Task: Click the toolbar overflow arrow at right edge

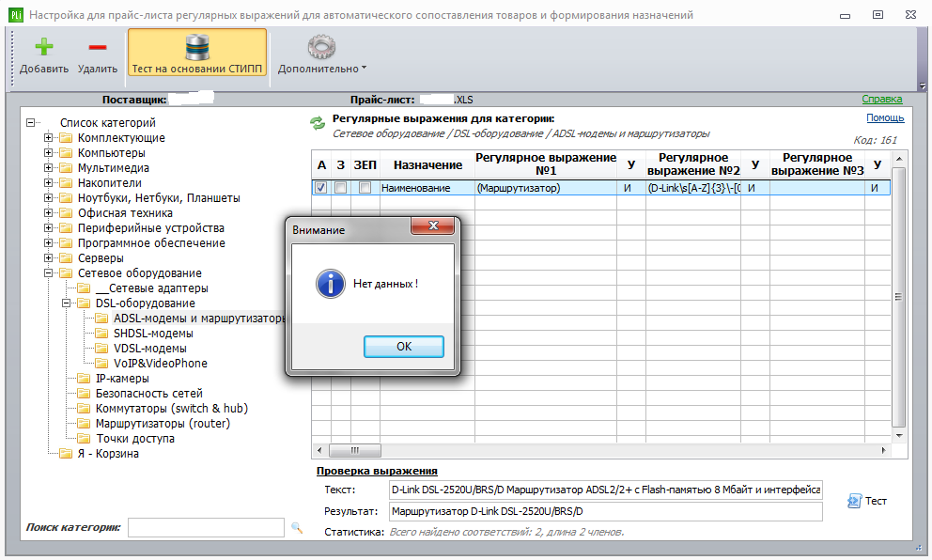Action: [923, 86]
